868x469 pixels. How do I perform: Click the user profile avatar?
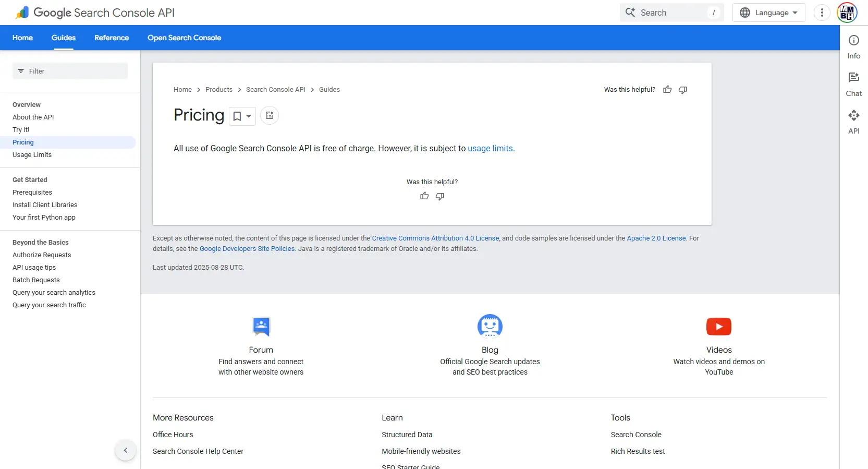click(x=847, y=13)
